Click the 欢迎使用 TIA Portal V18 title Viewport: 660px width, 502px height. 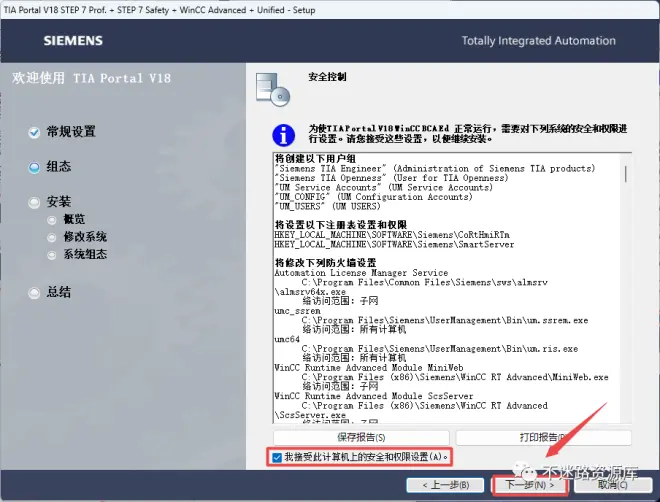91,78
